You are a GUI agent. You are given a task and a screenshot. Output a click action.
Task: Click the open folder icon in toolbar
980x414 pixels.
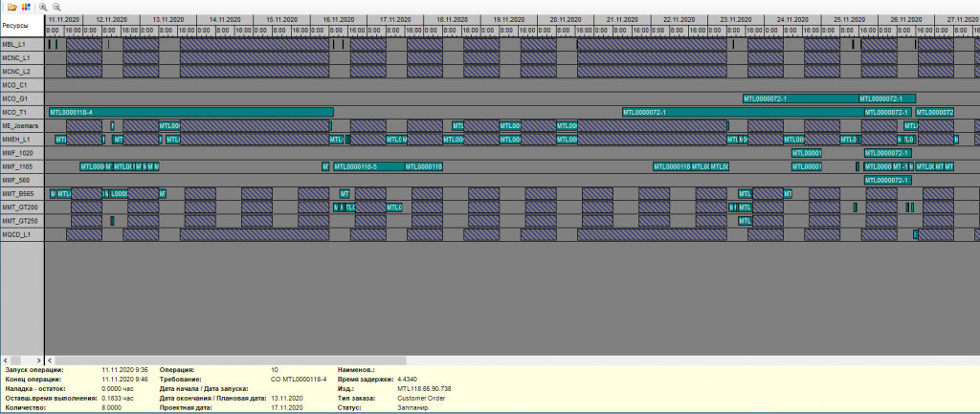click(x=10, y=6)
